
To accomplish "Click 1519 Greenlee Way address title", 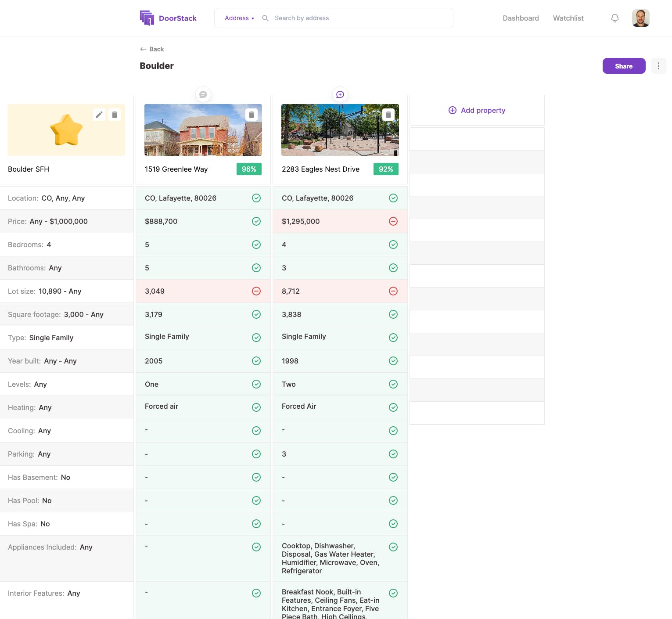I will click(176, 169).
